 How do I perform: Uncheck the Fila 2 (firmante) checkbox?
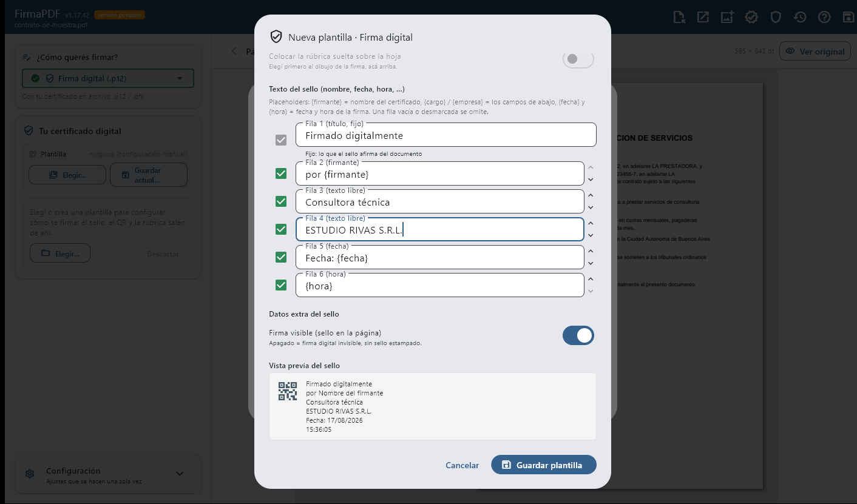[x=281, y=173]
